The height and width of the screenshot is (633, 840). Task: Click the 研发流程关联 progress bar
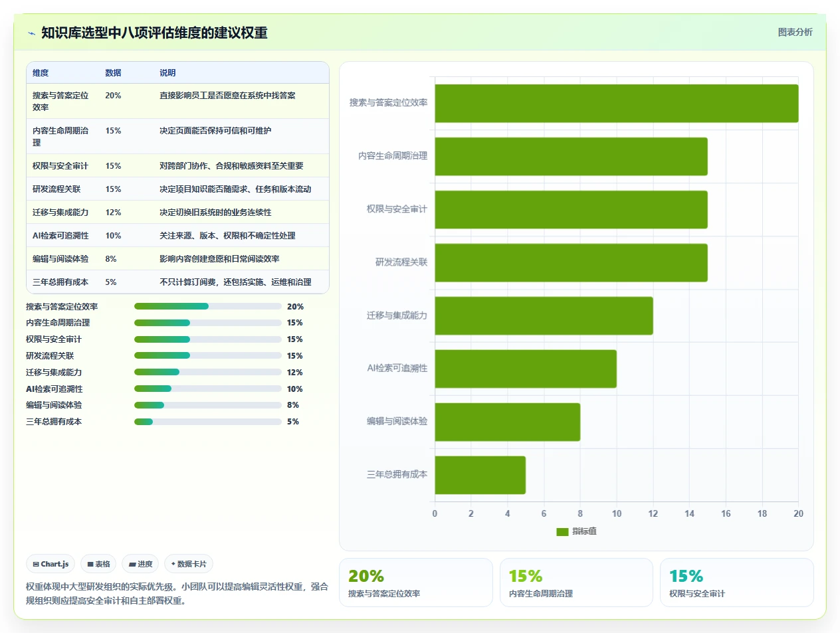click(x=208, y=355)
